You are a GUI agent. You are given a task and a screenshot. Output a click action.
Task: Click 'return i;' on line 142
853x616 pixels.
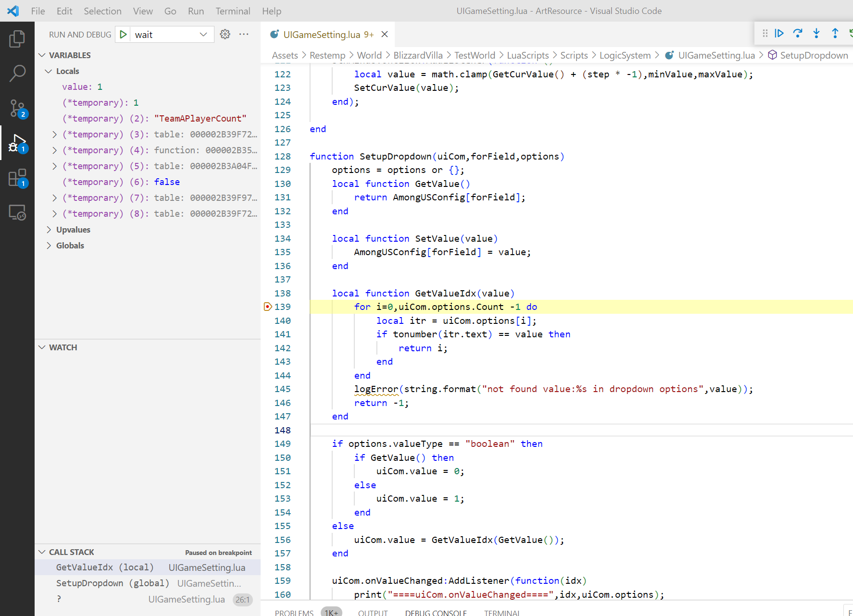pyautogui.click(x=423, y=348)
